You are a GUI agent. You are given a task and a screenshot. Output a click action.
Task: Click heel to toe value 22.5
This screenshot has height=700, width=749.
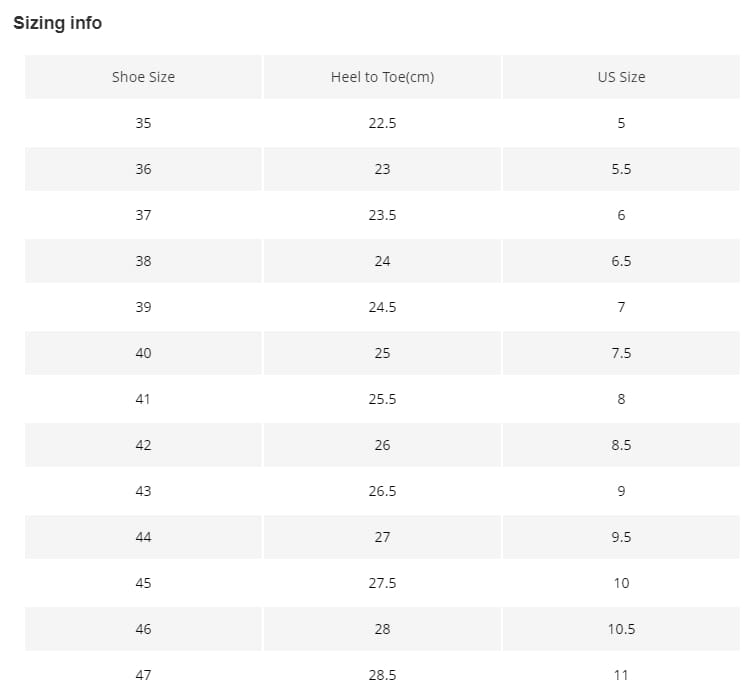coord(382,123)
